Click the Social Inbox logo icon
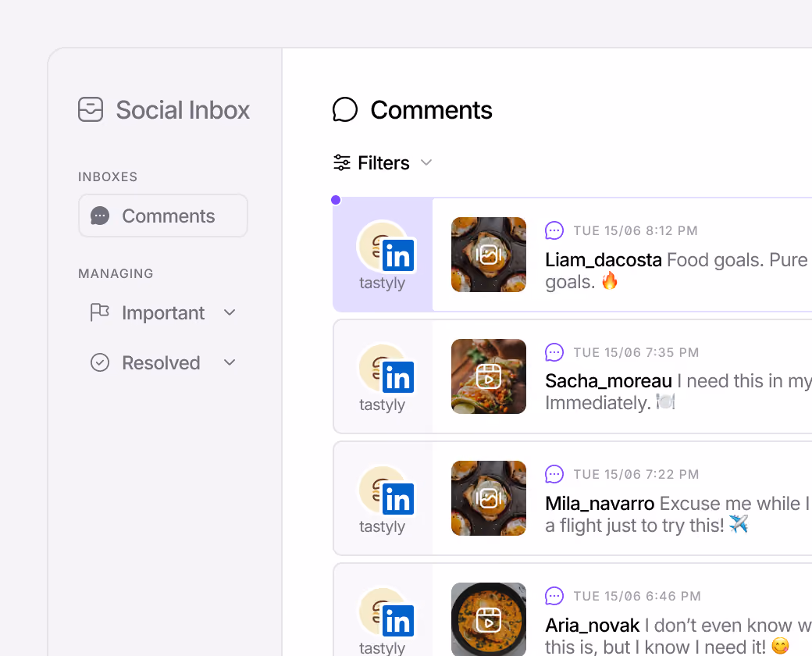 (x=91, y=109)
